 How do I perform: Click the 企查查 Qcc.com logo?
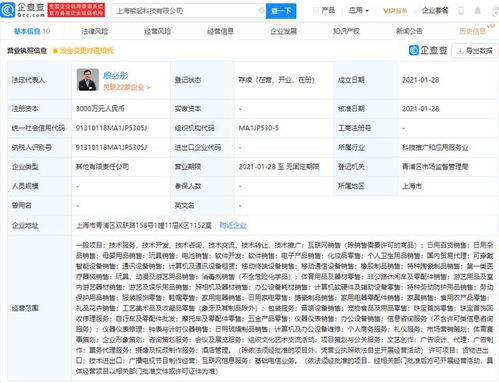(x=23, y=10)
